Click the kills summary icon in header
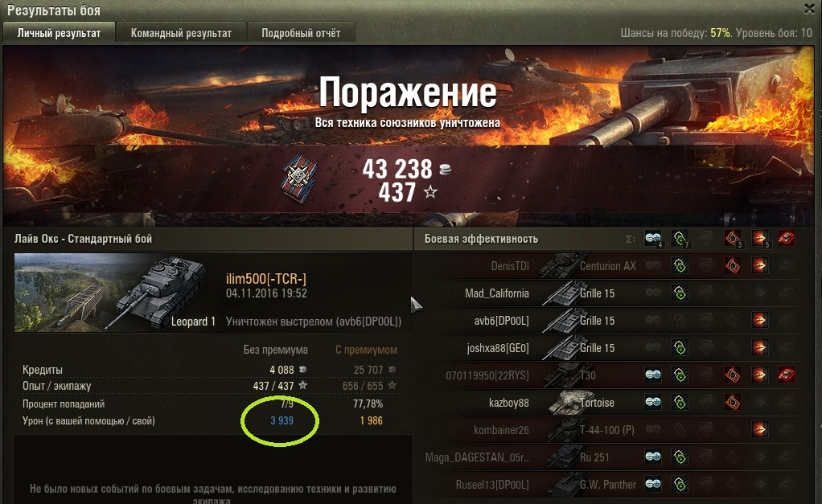Screen dimensions: 822x504 786,239
